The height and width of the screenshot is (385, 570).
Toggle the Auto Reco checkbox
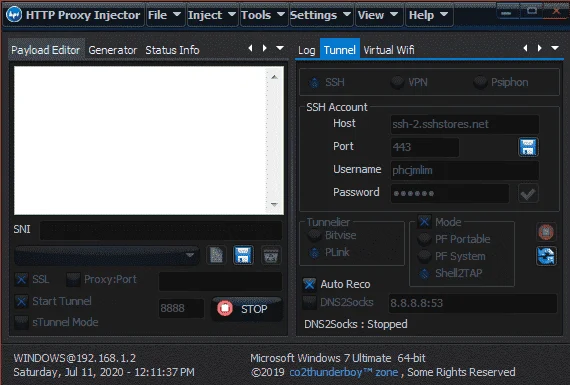(x=309, y=284)
